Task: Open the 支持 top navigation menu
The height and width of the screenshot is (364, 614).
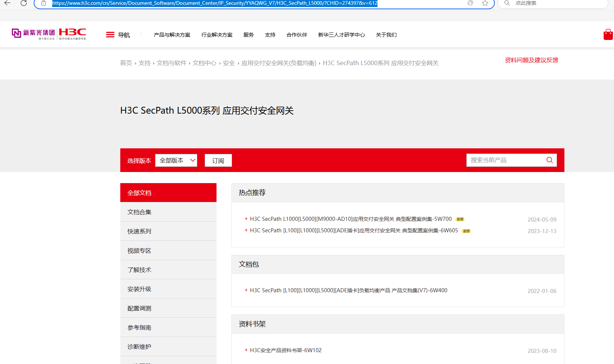Action: pos(270,35)
